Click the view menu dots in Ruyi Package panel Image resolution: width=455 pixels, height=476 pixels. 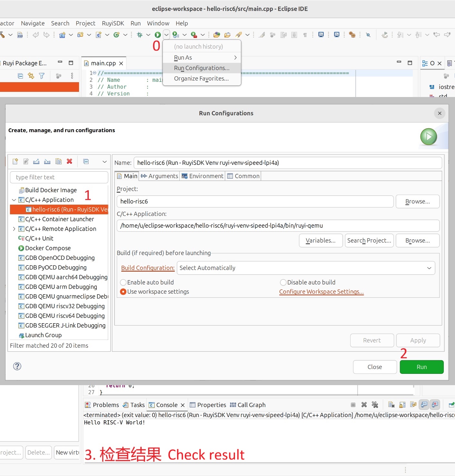tap(72, 76)
